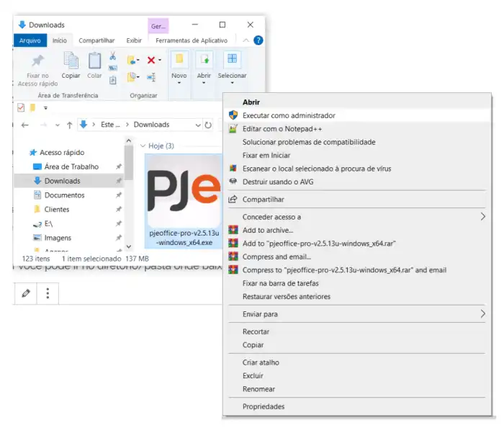Image resolution: width=504 pixels, height=428 pixels.
Task: Switch to the Compartilhar ribbon tab
Action: click(96, 40)
